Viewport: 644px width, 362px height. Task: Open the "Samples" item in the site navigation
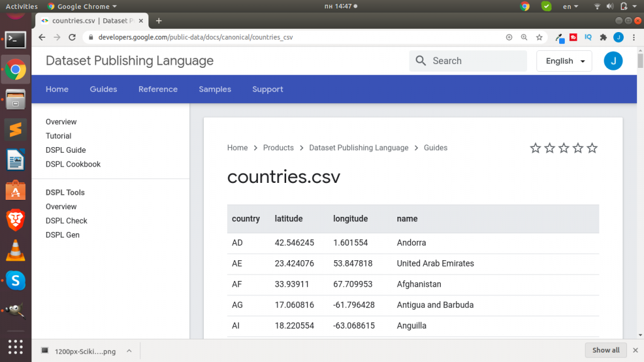214,89
